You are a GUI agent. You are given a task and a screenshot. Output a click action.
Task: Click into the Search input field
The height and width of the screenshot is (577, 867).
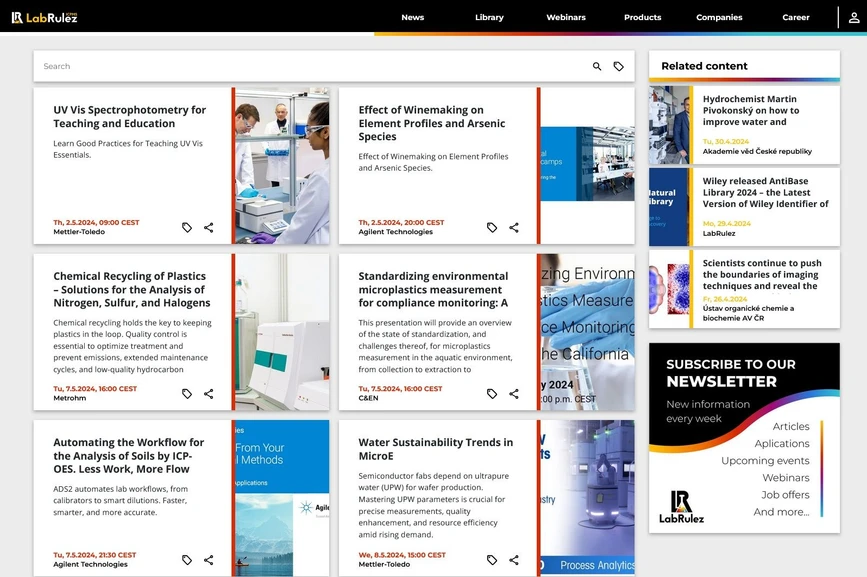pos(312,66)
